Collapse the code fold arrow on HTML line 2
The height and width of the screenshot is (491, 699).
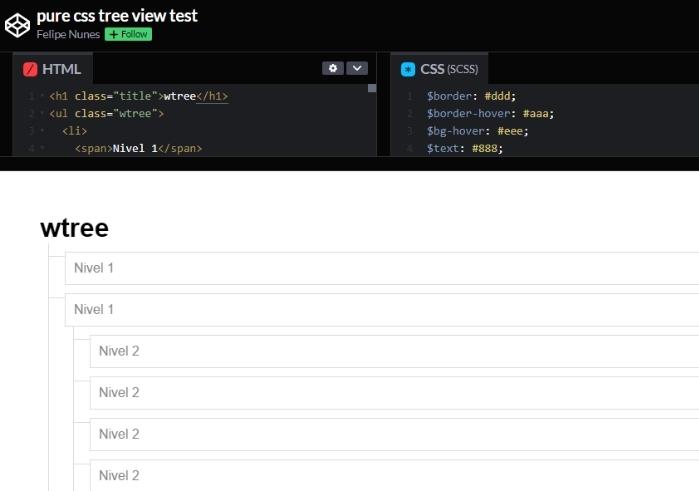(x=42, y=113)
